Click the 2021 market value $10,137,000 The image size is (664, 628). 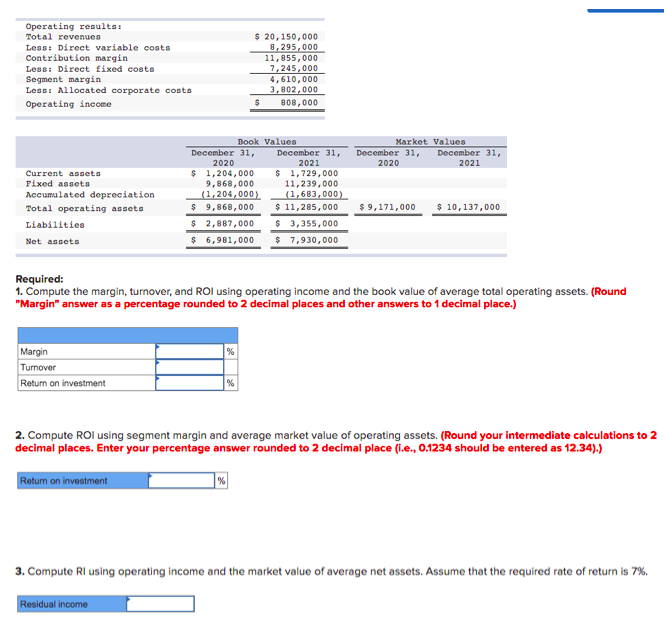(468, 207)
